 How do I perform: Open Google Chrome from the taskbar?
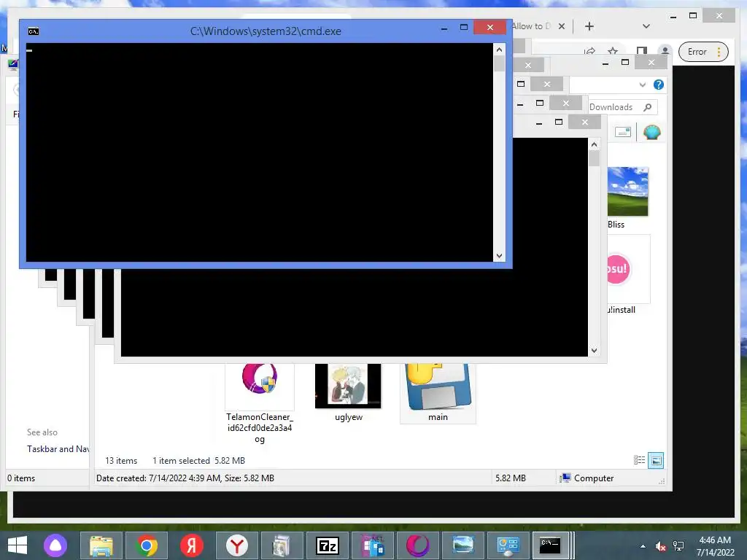coord(146,545)
